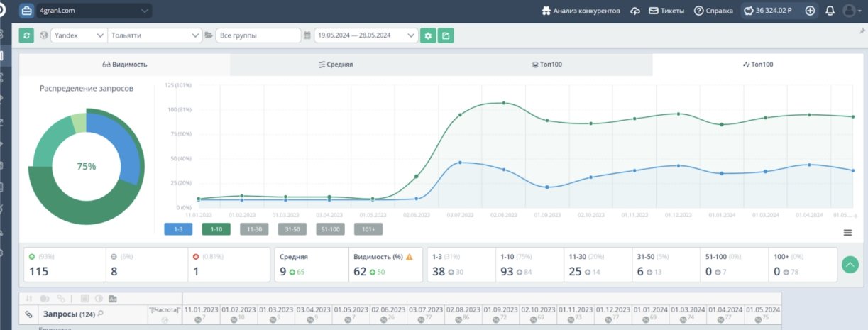
Task: Open the chart hamburger menu
Action: point(847,233)
